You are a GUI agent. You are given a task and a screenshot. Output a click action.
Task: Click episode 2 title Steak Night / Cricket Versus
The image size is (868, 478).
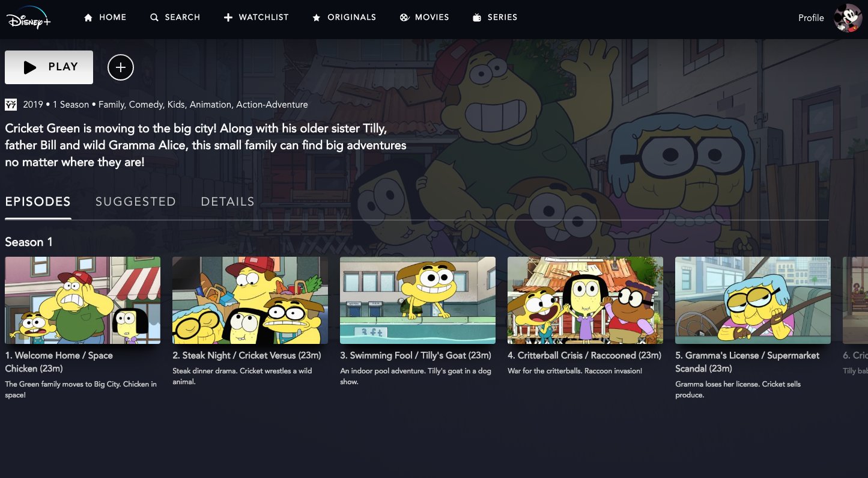click(x=248, y=355)
